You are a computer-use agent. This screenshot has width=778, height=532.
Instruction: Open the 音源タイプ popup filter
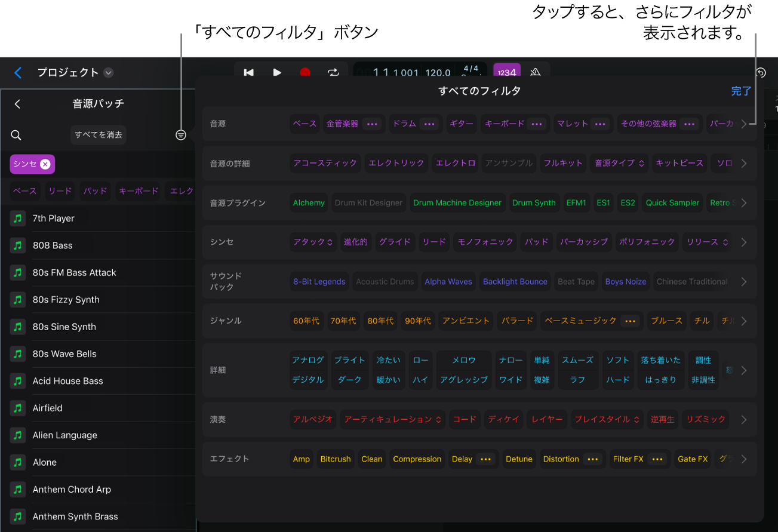point(620,163)
